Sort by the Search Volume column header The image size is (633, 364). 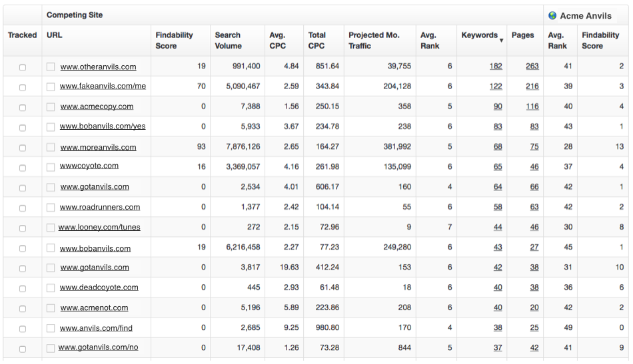coord(228,40)
